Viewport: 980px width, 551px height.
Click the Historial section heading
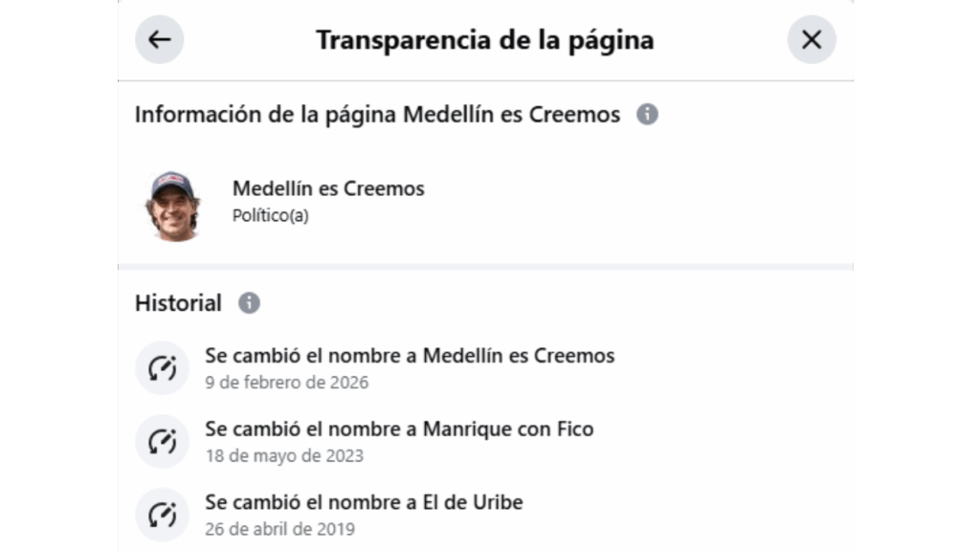[x=178, y=303]
